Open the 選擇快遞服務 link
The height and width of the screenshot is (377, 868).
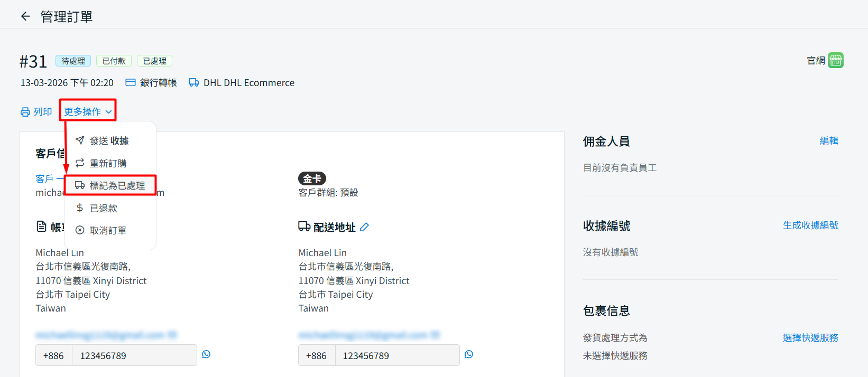click(810, 338)
